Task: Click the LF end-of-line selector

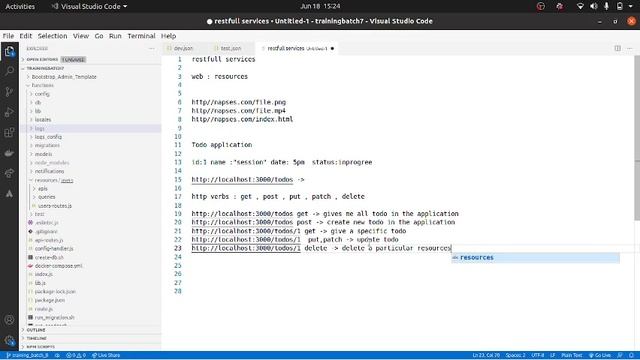Action: pos(553,355)
